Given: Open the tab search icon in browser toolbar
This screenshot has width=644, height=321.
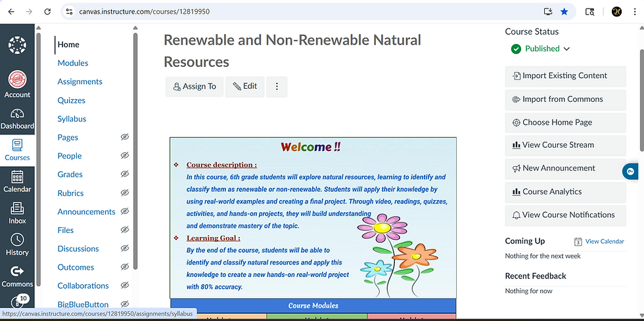Looking at the screenshot, I should coord(589,12).
